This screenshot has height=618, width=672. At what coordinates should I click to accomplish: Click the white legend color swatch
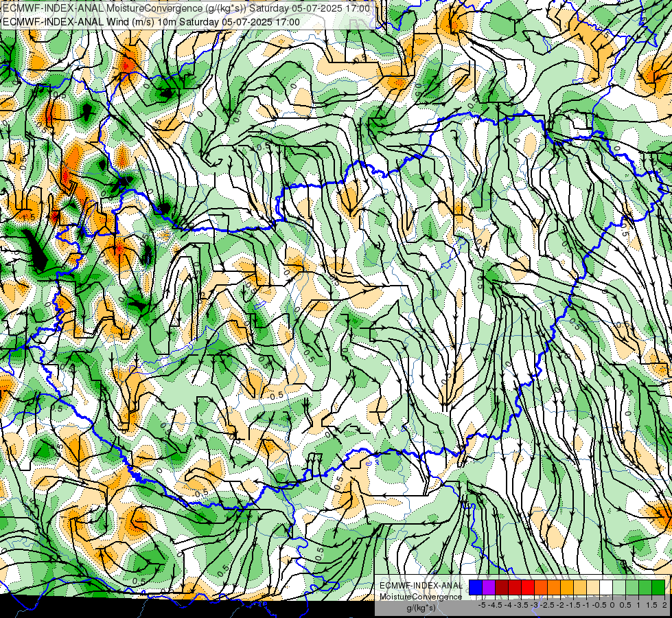606,588
